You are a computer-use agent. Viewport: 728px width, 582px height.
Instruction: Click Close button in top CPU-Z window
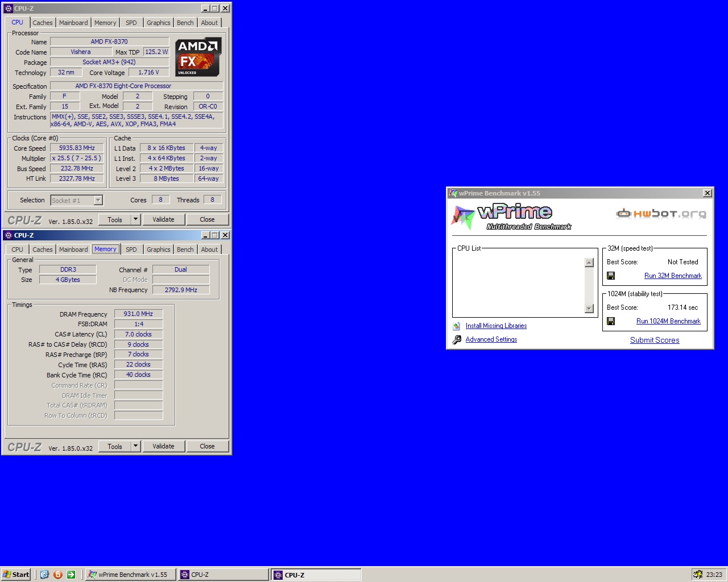point(207,219)
